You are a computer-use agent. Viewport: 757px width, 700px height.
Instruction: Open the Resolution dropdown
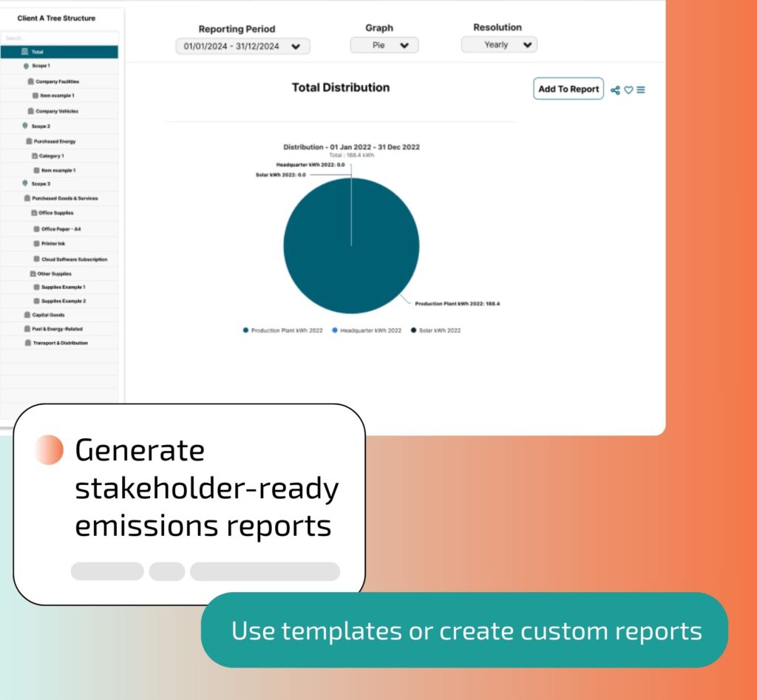pos(499,44)
